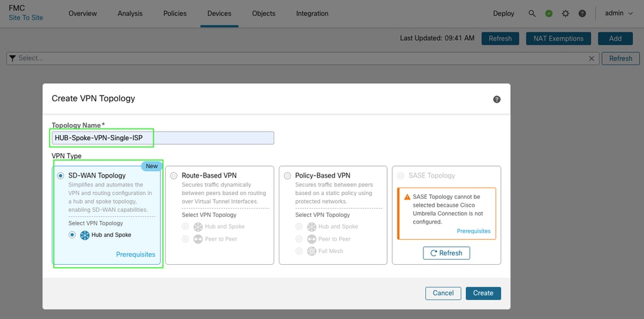Image resolution: width=644 pixels, height=319 pixels.
Task: Select the SD-WAN Topology radio button
Action: click(x=61, y=176)
